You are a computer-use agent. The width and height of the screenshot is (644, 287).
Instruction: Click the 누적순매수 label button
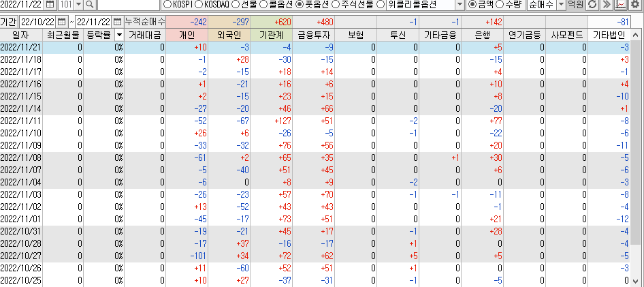tap(145, 22)
